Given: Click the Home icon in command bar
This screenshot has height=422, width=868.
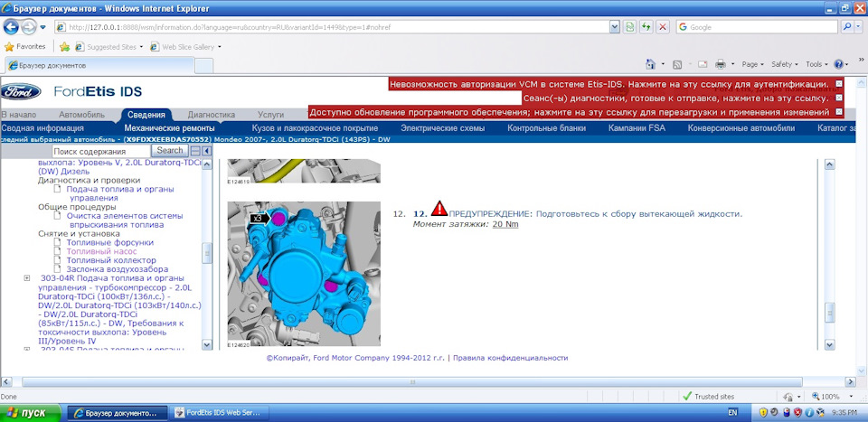Looking at the screenshot, I should click(x=651, y=64).
